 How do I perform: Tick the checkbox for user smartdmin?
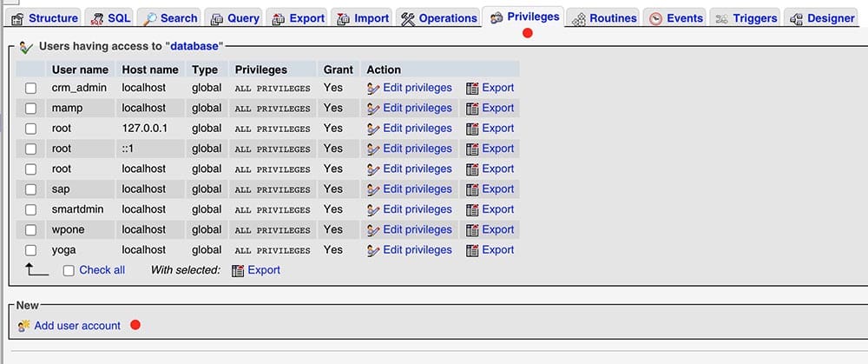31,209
